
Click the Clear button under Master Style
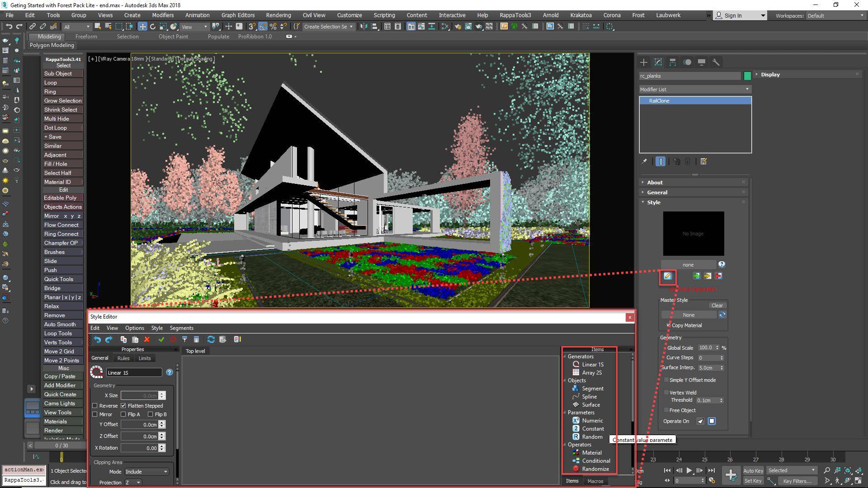(717, 305)
